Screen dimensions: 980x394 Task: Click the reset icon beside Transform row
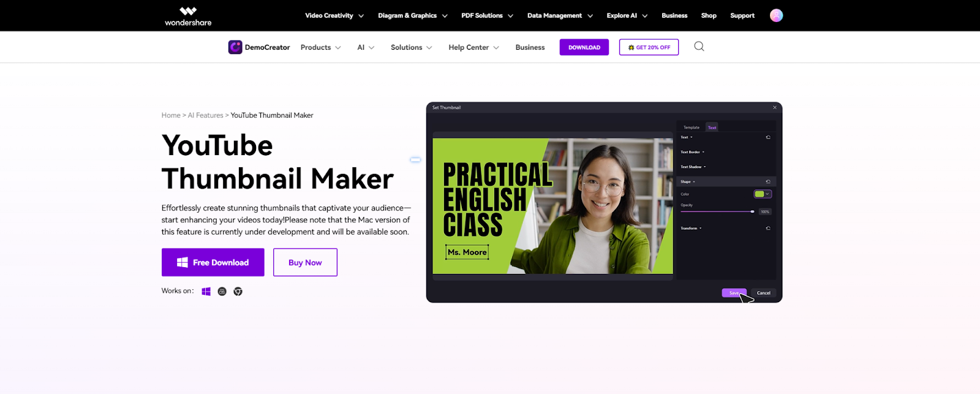(768, 228)
